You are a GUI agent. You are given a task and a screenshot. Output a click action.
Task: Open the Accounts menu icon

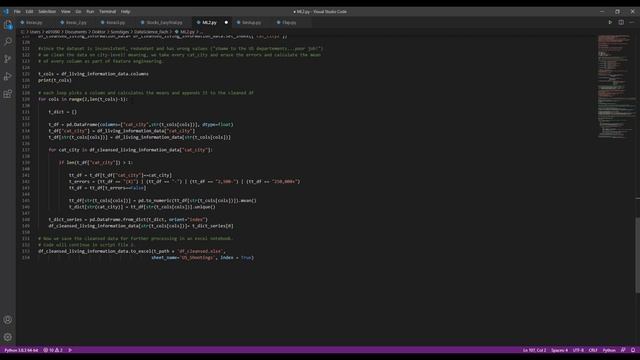coord(8,320)
